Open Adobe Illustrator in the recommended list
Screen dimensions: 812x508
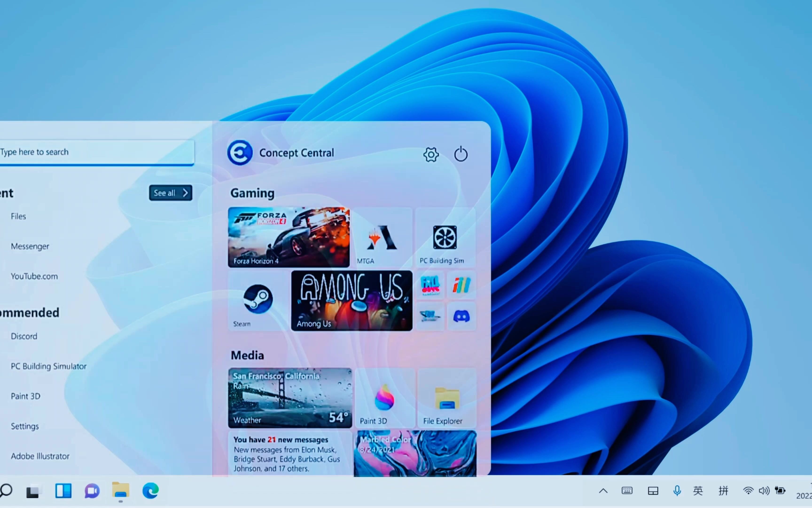point(40,456)
